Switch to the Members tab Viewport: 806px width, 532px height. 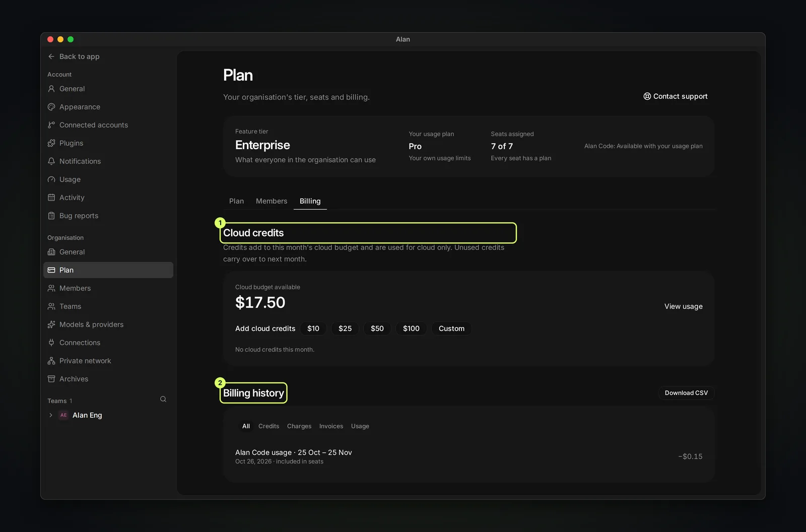(272, 201)
